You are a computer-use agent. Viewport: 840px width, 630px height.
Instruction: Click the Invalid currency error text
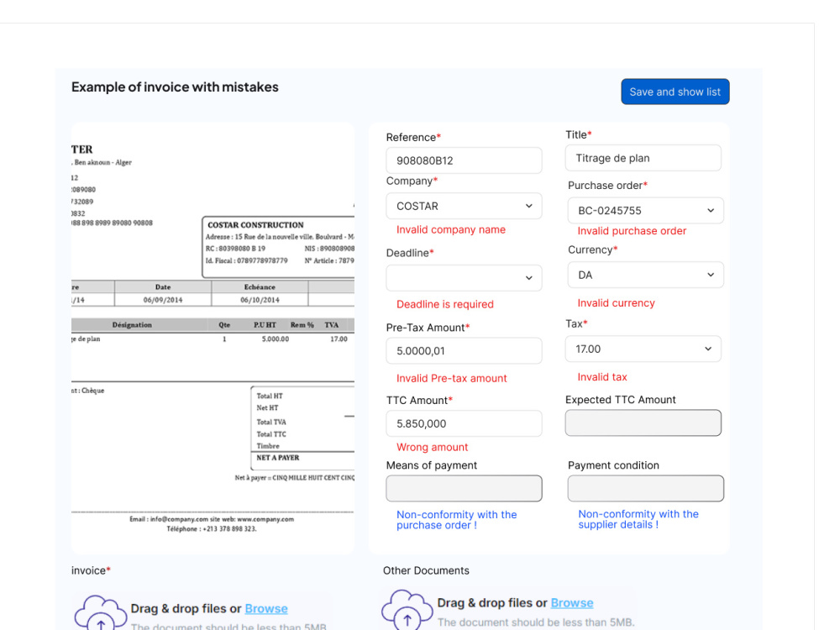pyautogui.click(x=616, y=302)
